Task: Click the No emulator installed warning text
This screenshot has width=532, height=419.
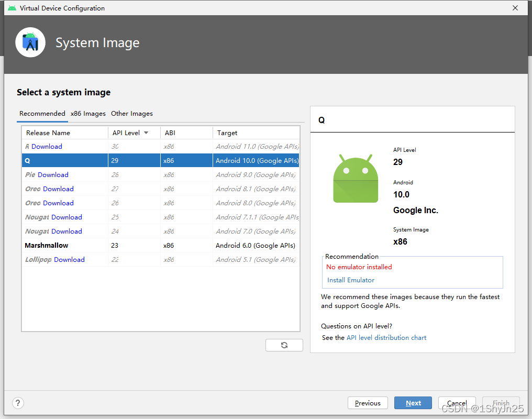Action: point(359,267)
